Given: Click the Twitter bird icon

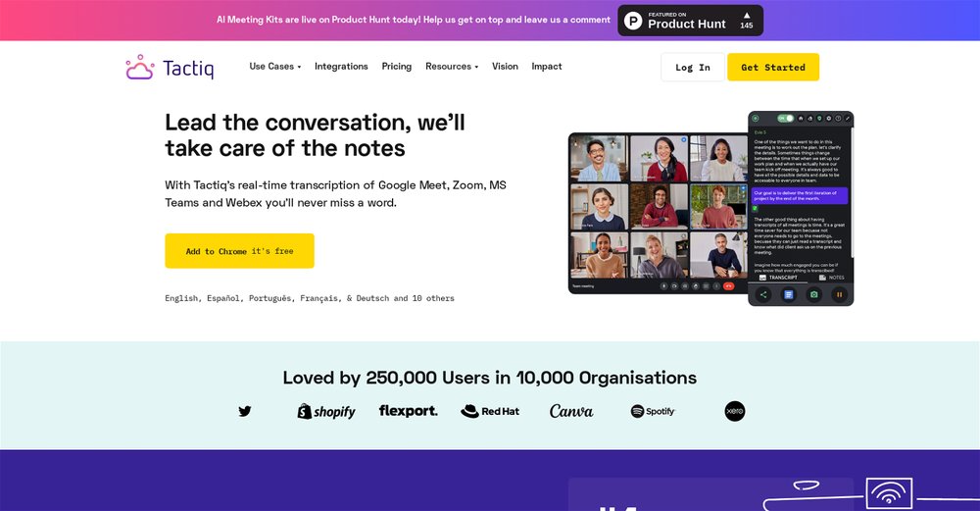Looking at the screenshot, I should [x=245, y=411].
